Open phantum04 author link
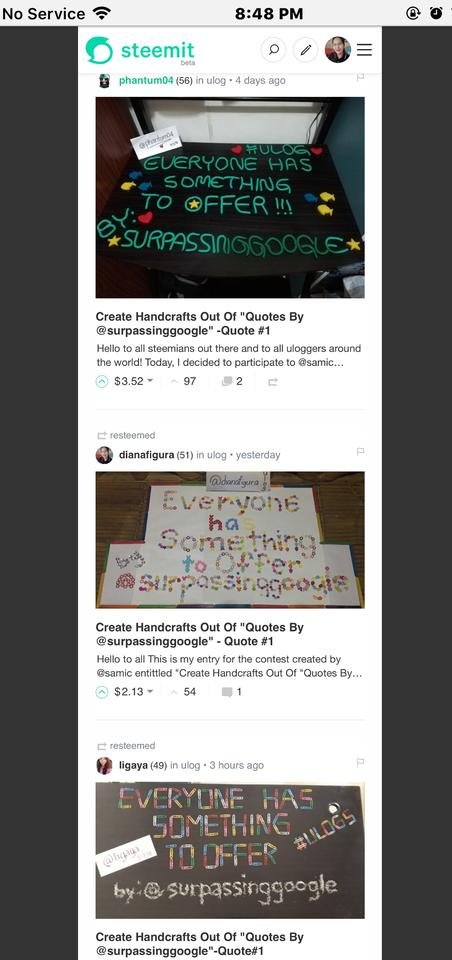452x960 pixels. tap(146, 80)
